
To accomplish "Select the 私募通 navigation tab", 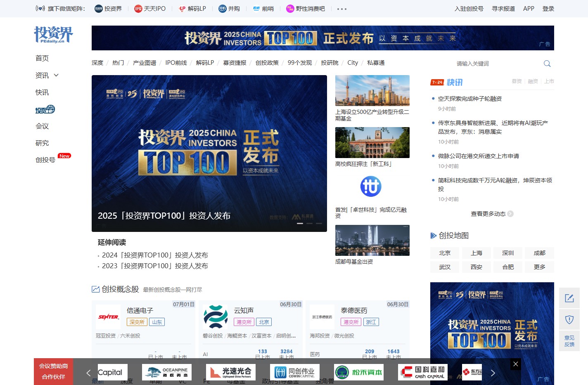I will click(376, 63).
